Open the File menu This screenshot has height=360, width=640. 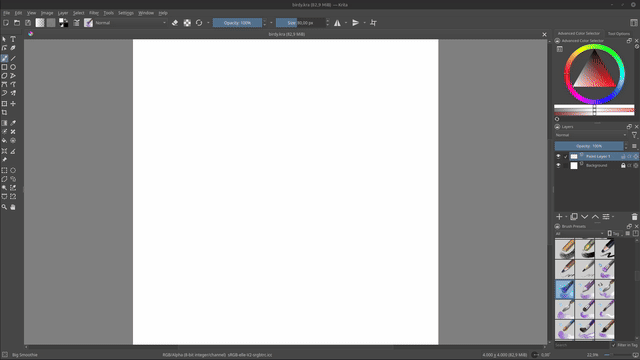point(7,13)
